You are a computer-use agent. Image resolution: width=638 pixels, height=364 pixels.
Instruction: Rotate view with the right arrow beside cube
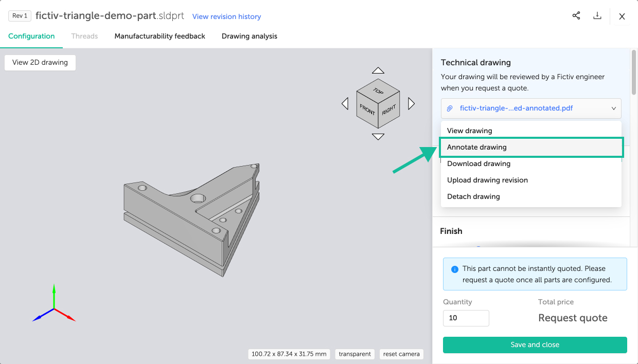pyautogui.click(x=411, y=104)
